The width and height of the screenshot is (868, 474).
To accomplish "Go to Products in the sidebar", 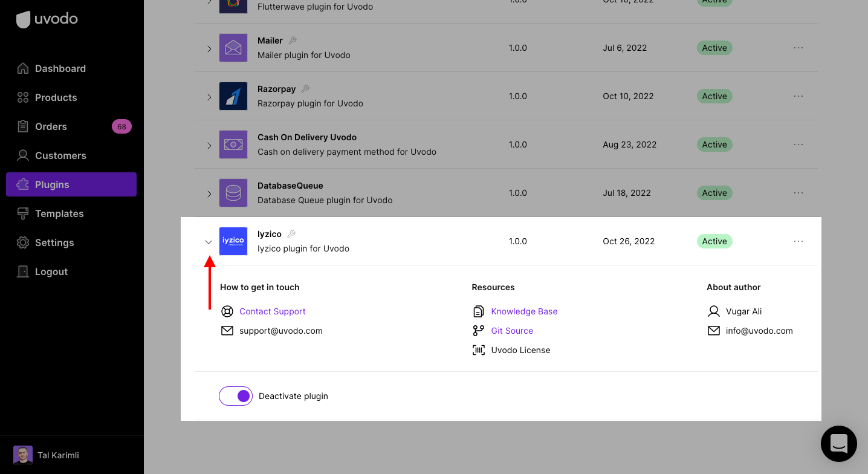I will 71,97.
